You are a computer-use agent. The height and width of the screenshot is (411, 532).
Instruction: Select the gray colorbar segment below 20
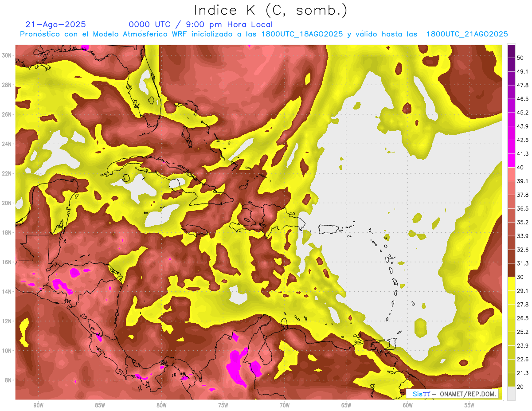[x=511, y=393]
